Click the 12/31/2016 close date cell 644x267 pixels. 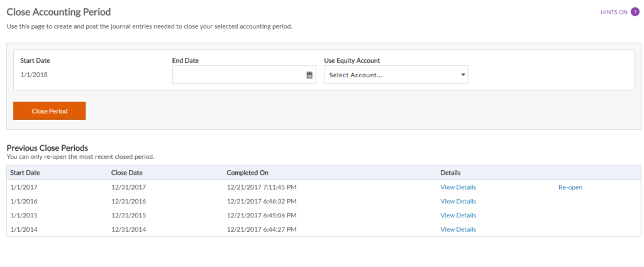128,202
